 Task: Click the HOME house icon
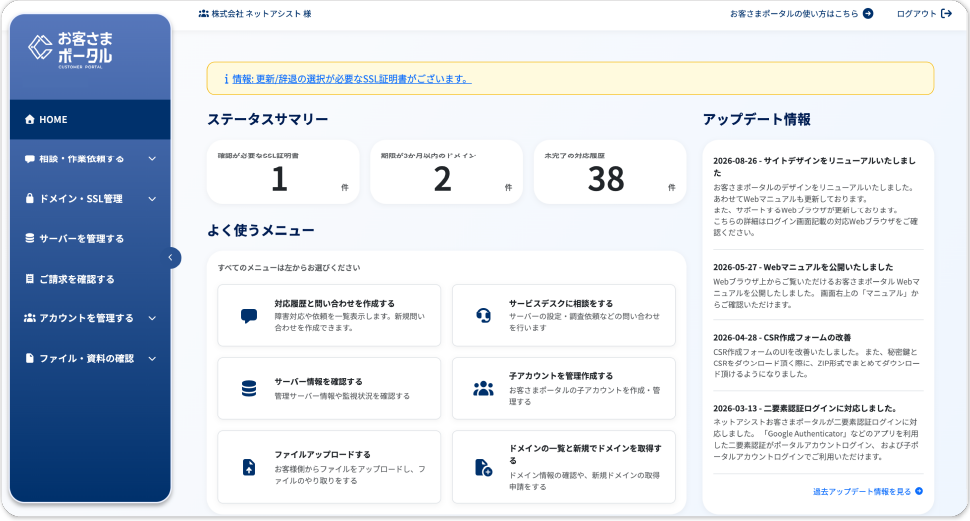(29, 119)
